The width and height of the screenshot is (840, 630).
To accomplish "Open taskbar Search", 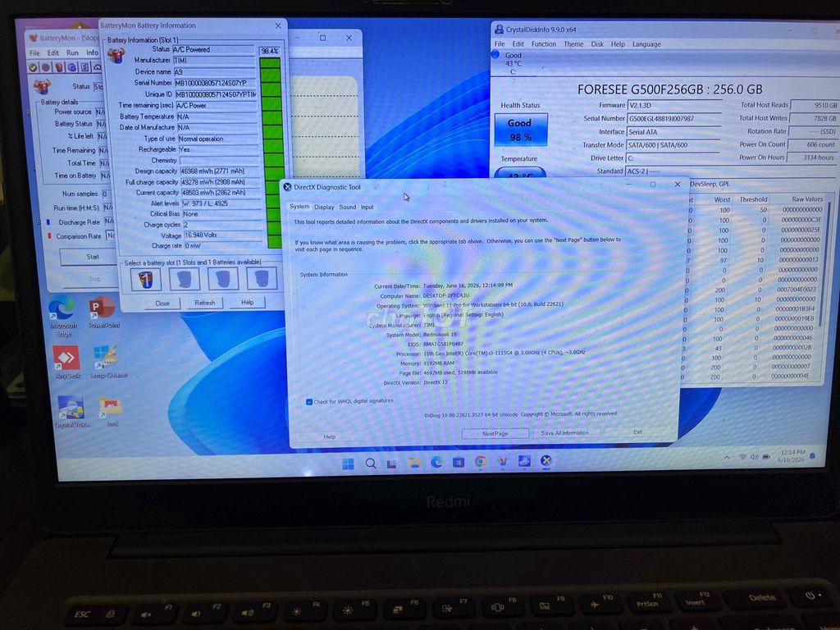I will (371, 464).
